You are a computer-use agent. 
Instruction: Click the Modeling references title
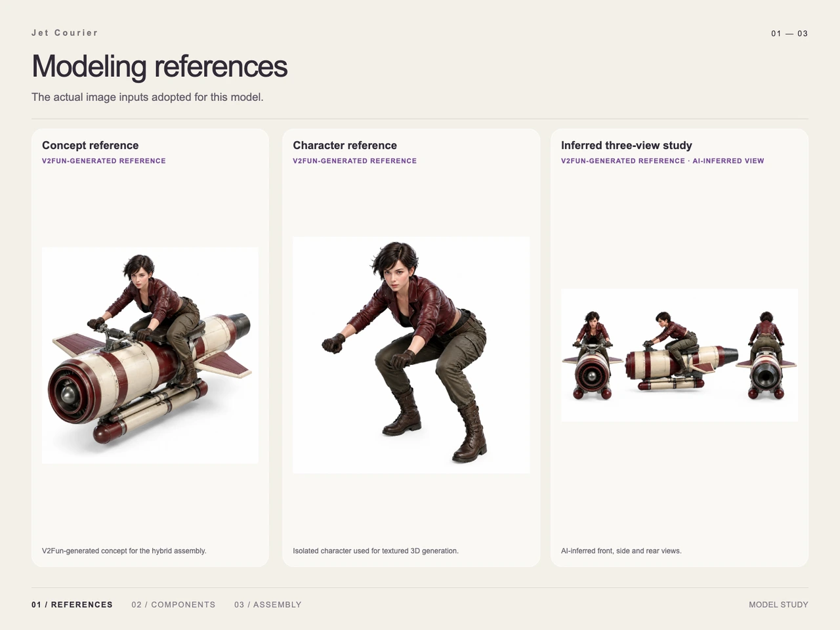click(159, 66)
